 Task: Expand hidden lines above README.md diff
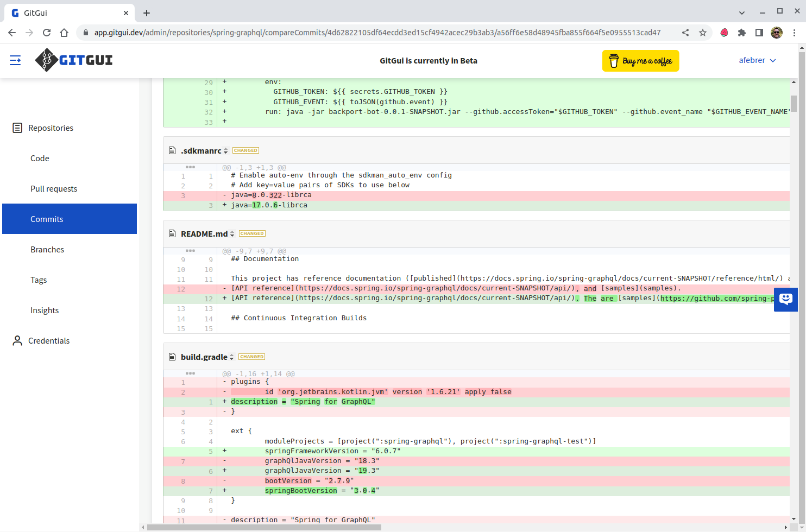click(190, 251)
